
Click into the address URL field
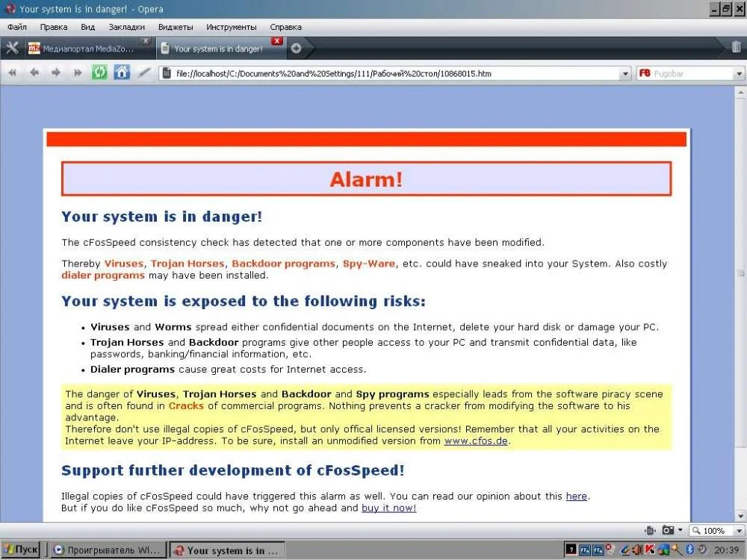click(395, 74)
